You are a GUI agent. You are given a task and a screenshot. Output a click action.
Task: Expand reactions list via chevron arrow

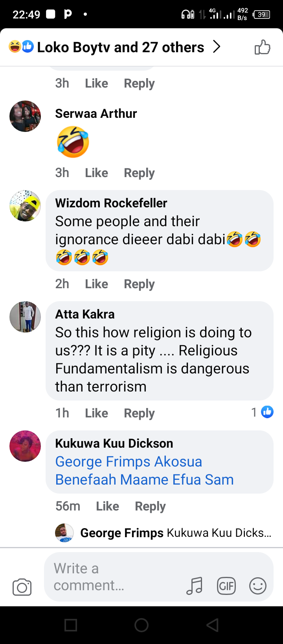[217, 47]
